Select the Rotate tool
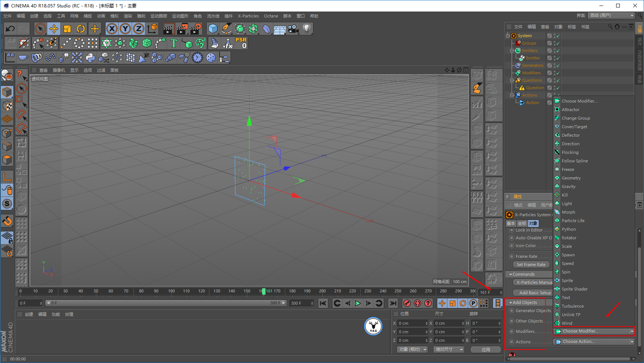The height and width of the screenshot is (363, 644). tap(81, 29)
